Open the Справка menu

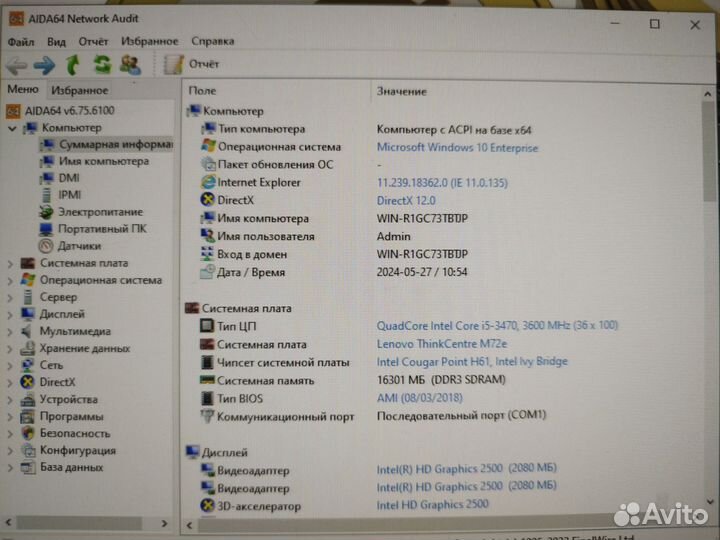pos(213,41)
